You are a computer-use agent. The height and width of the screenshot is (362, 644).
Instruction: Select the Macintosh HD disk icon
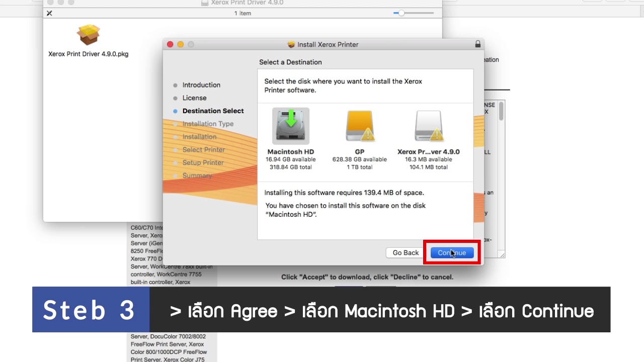[x=291, y=126]
